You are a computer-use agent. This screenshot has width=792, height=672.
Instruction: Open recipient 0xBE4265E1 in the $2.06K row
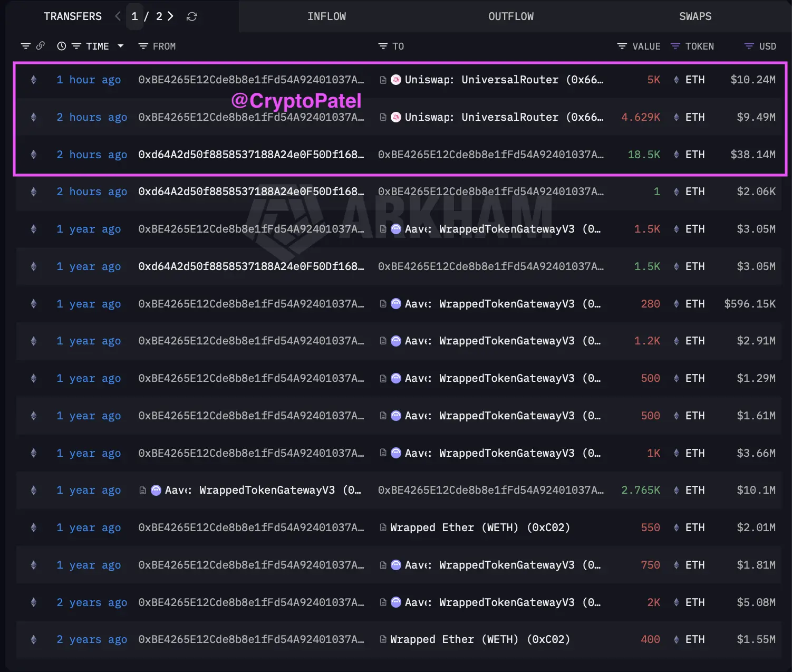(491, 191)
